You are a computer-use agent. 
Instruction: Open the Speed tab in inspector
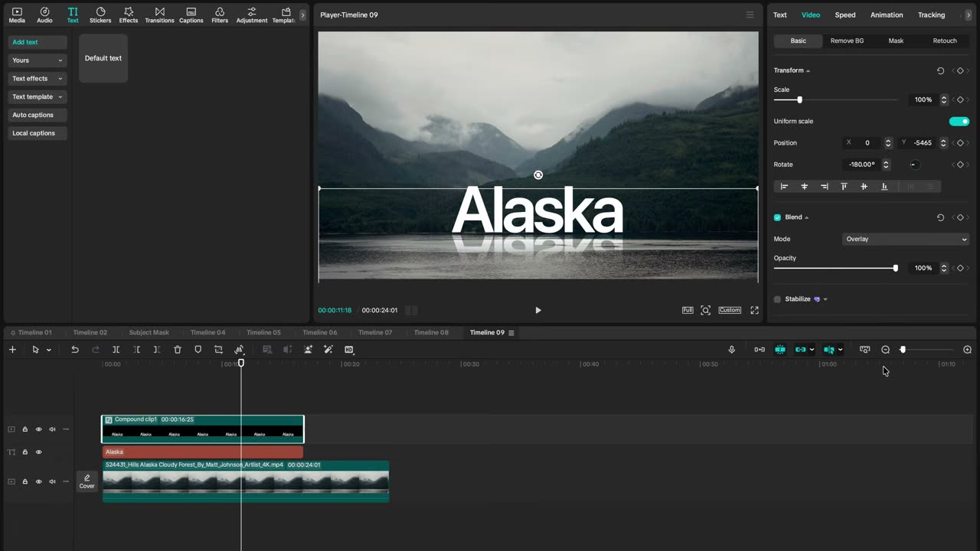845,15
